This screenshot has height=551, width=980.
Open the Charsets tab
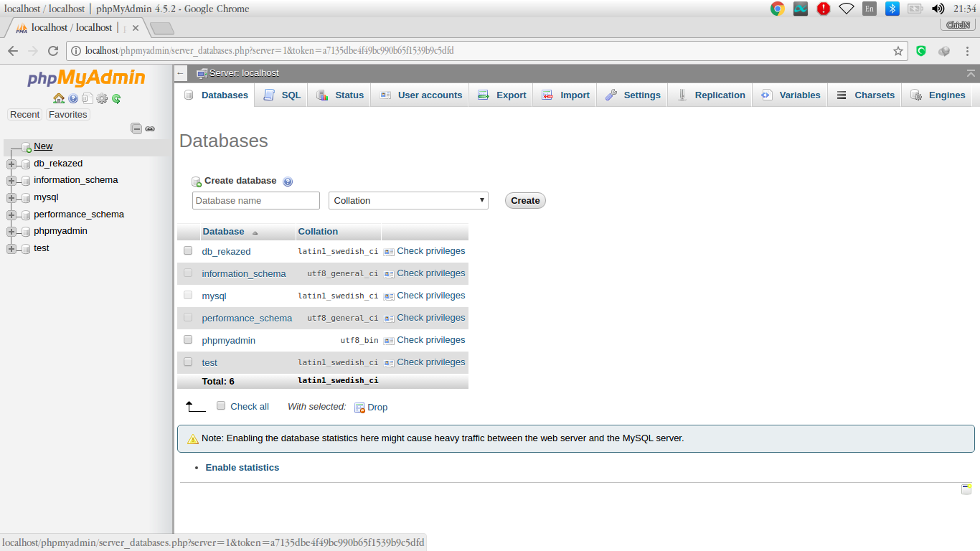[x=864, y=95]
